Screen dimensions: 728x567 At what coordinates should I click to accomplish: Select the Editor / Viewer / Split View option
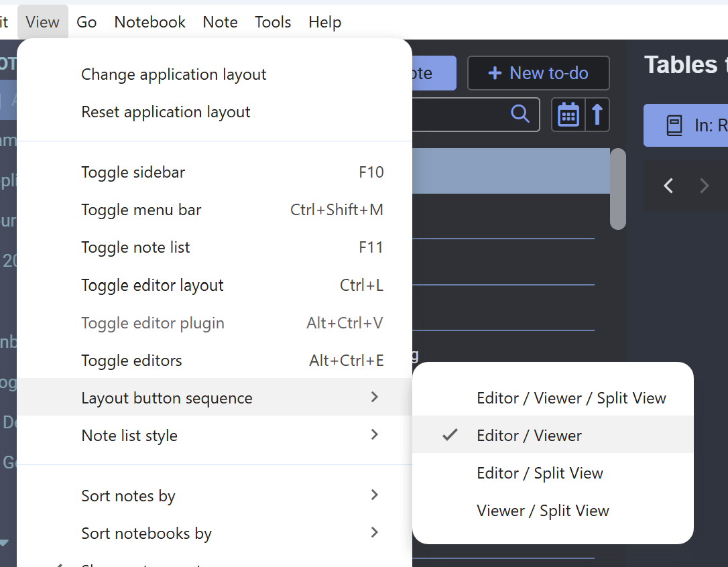(x=571, y=397)
